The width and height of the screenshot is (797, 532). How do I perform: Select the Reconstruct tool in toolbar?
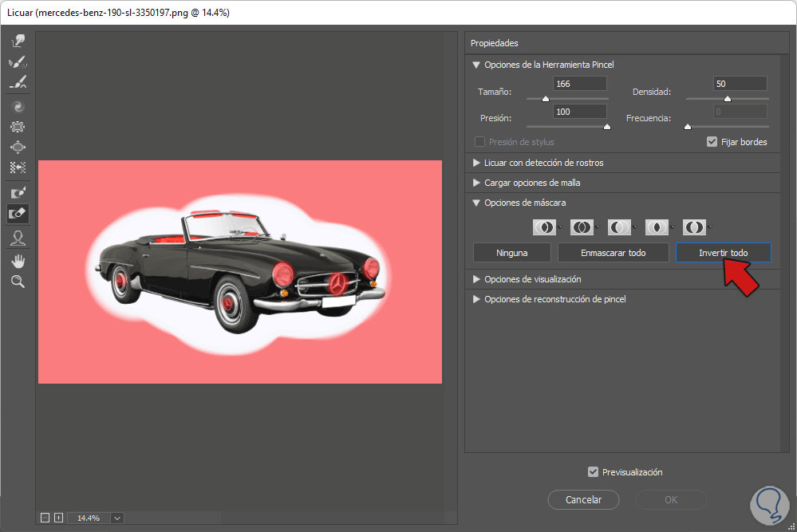18,61
